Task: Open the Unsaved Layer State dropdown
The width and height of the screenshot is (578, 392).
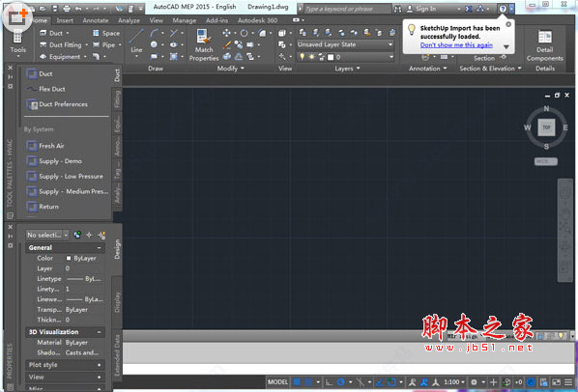Action: point(345,44)
